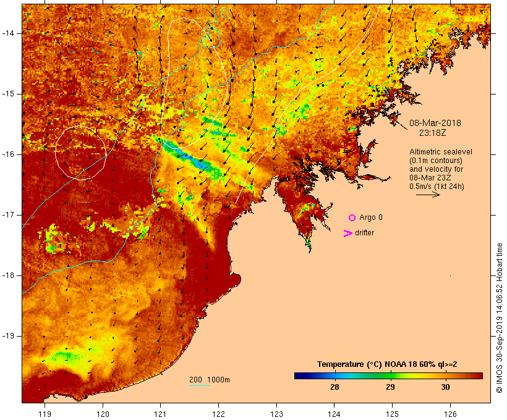Click the longitude label 124

(334, 414)
